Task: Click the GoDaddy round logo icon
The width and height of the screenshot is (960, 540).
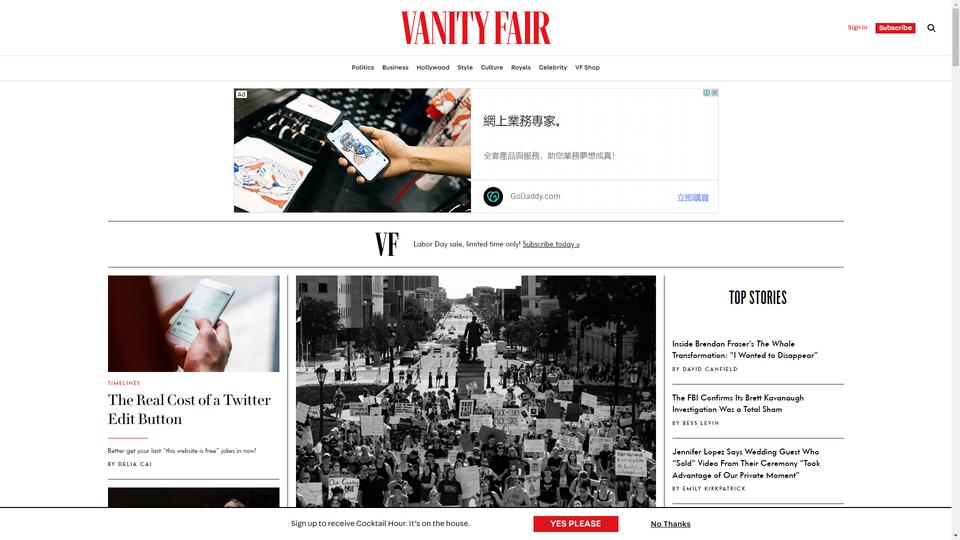Action: pos(493,197)
